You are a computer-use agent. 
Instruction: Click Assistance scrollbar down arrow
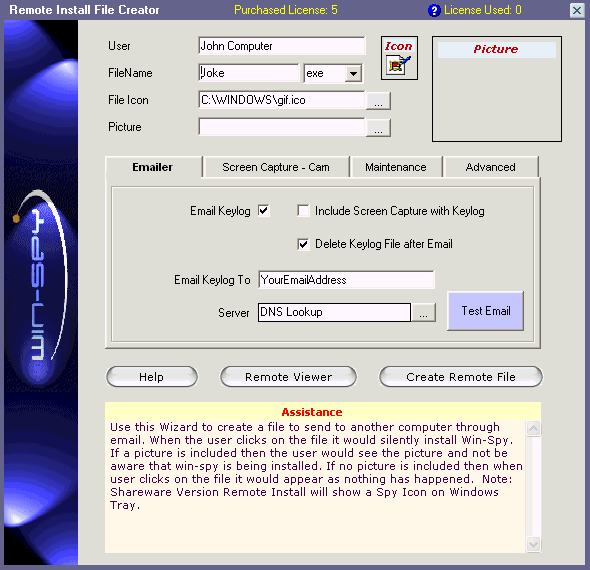coord(534,544)
